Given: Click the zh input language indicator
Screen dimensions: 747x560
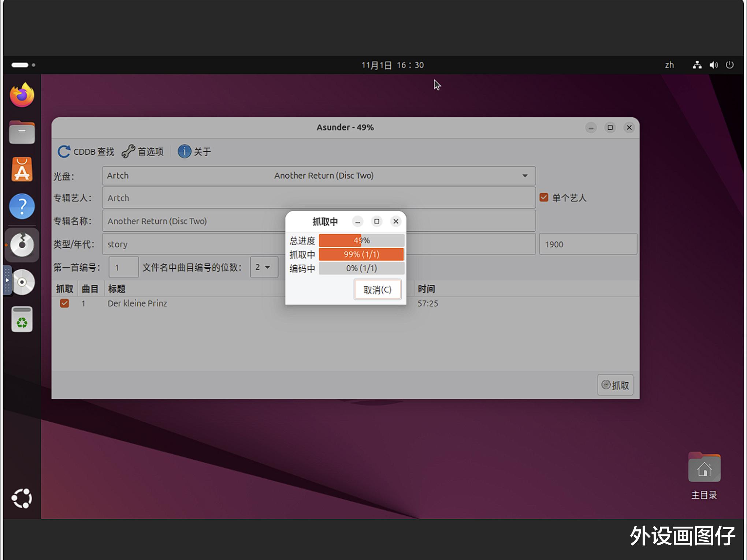Looking at the screenshot, I should [669, 65].
